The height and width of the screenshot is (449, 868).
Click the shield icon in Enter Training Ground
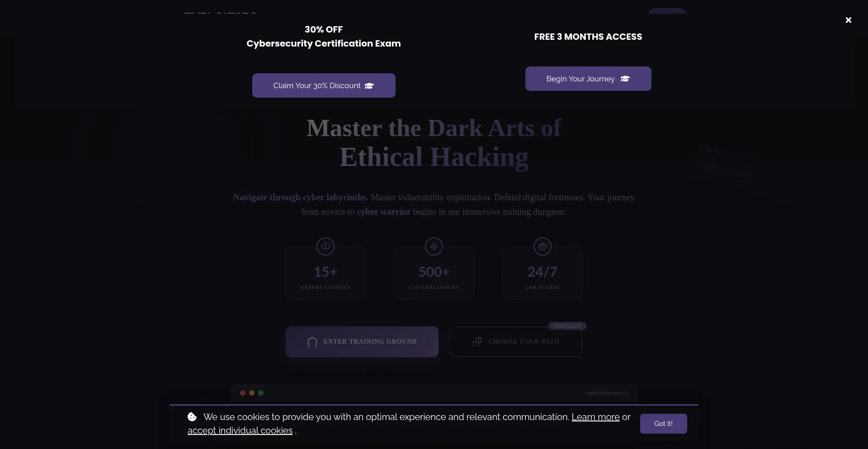point(312,342)
